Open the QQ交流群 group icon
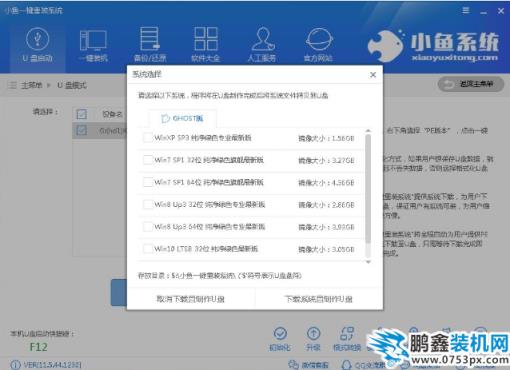 click(363, 365)
